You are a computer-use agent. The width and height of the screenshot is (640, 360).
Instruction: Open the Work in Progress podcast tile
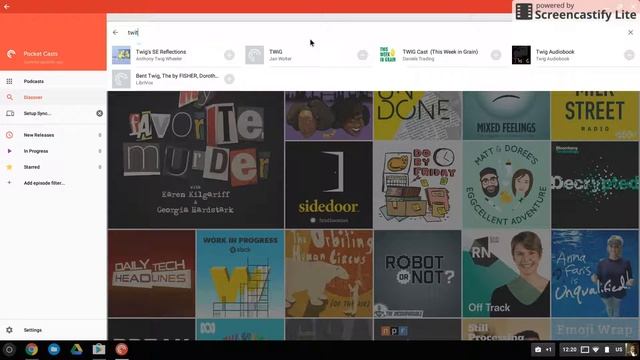point(240,273)
